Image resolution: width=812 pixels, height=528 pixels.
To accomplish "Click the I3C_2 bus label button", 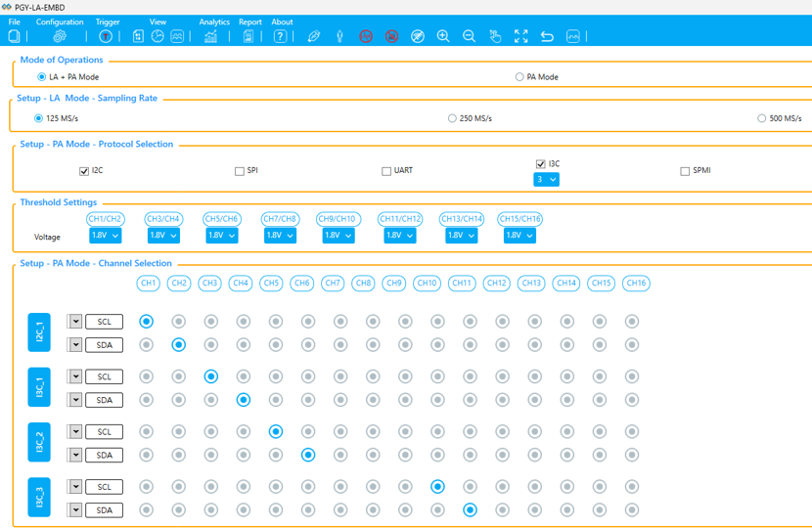I will pyautogui.click(x=39, y=443).
